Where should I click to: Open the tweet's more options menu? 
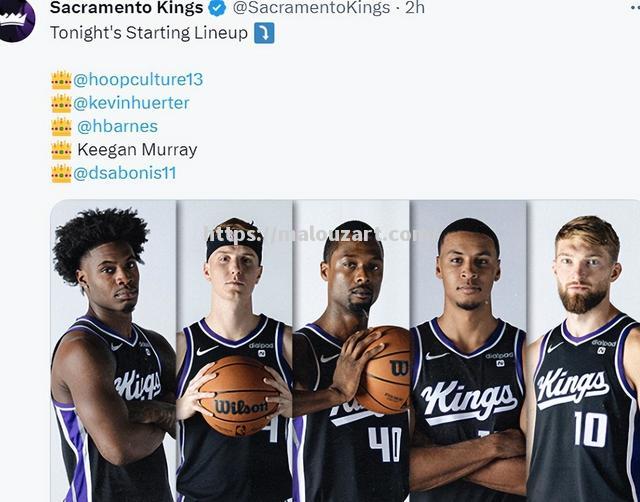[x=635, y=7]
